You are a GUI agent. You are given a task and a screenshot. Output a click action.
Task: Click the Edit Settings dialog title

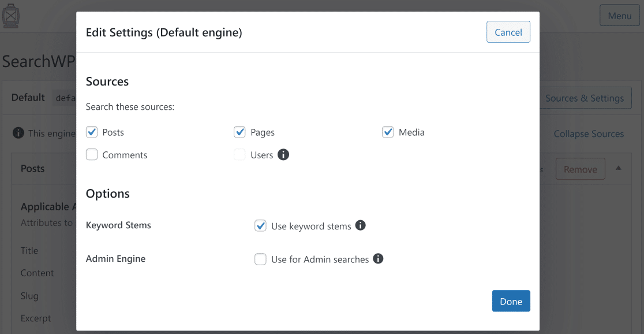(164, 32)
